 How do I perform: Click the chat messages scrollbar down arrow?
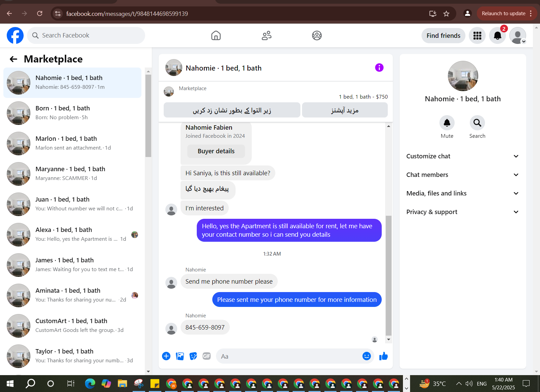[388, 340]
